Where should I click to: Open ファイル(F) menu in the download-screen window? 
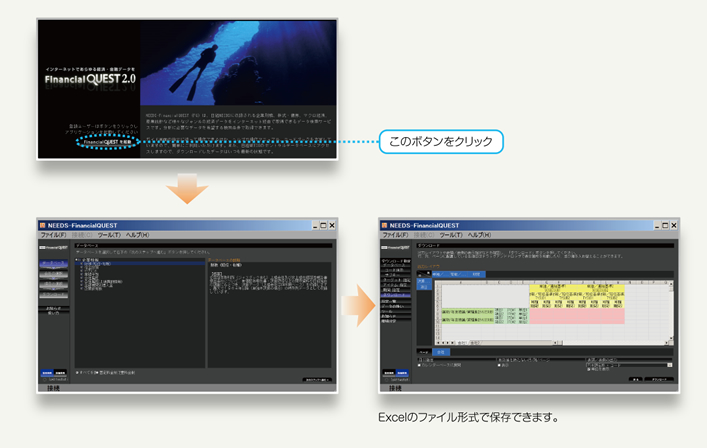pos(395,235)
